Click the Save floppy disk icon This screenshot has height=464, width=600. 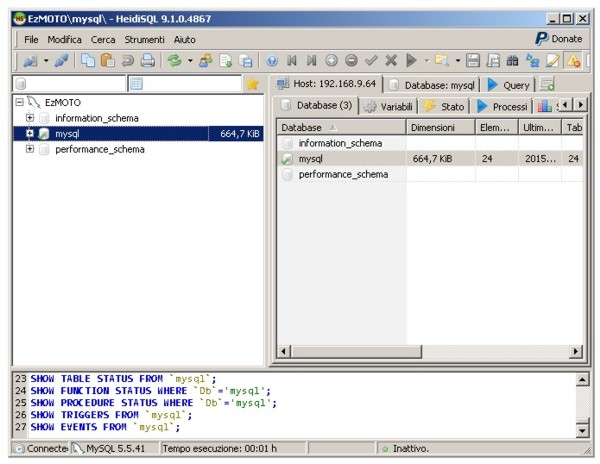point(473,60)
